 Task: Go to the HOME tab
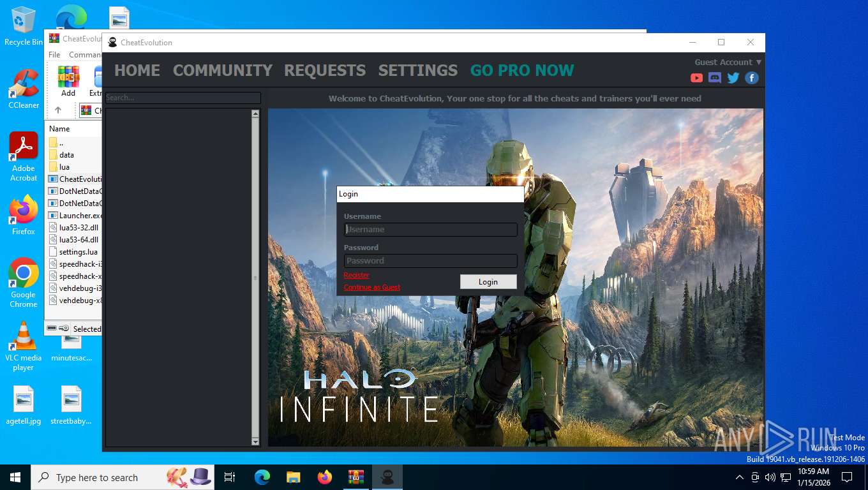pos(137,70)
